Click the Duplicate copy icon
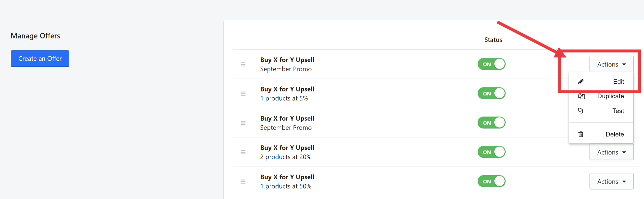The height and width of the screenshot is (199, 644). click(x=581, y=96)
